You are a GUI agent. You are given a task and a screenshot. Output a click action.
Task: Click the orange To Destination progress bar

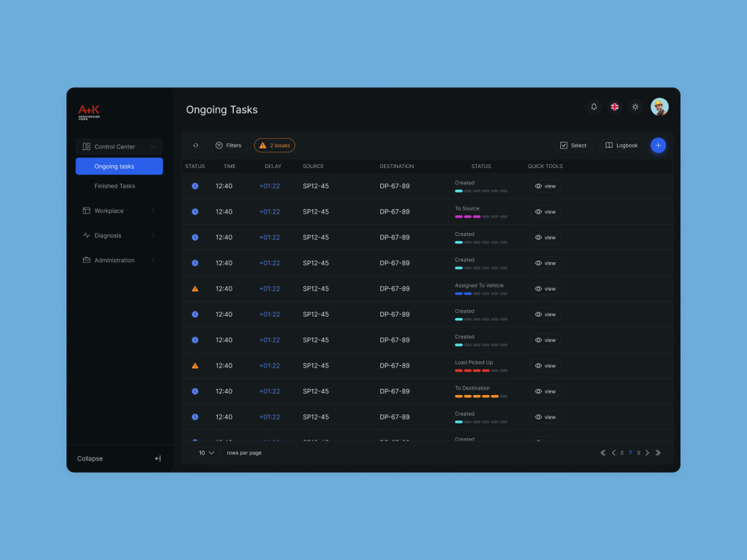click(481, 396)
